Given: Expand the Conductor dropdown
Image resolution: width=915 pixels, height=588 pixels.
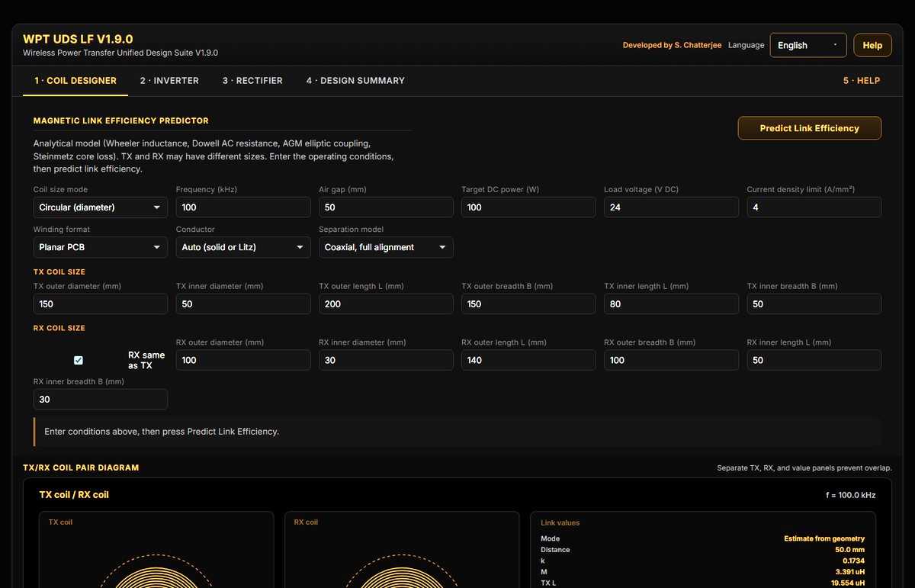Looking at the screenshot, I should (243, 247).
